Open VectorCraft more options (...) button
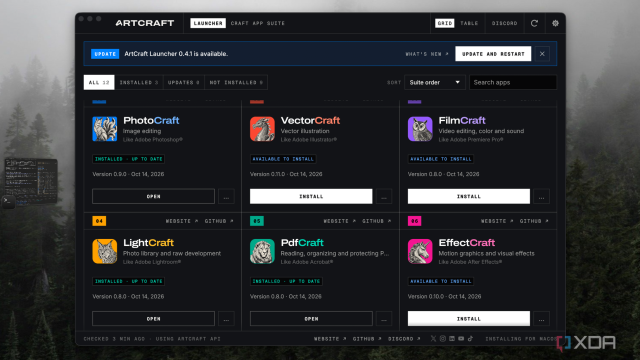This screenshot has height=360, width=640. (x=384, y=196)
